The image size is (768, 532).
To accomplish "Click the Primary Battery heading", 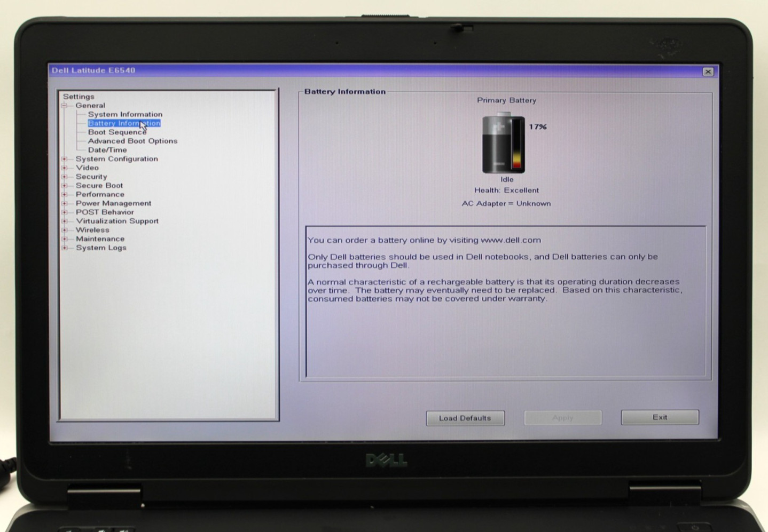I will [x=507, y=100].
